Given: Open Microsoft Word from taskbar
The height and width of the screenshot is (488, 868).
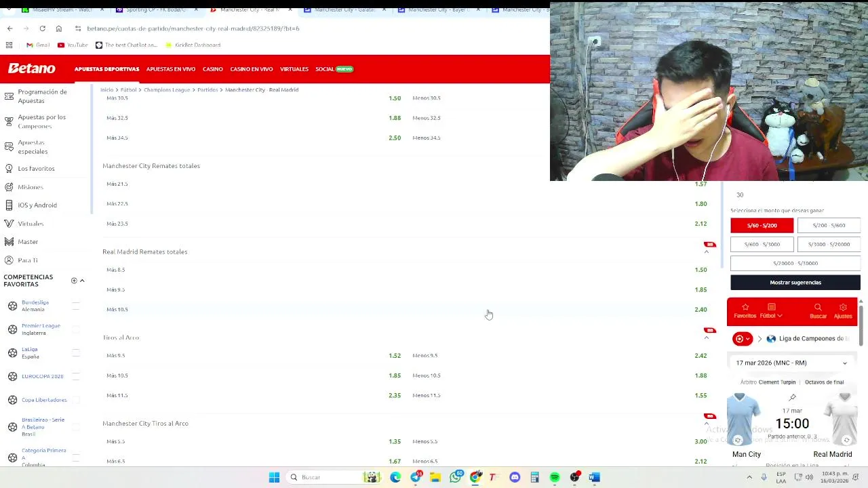Looking at the screenshot, I should coord(594,477).
